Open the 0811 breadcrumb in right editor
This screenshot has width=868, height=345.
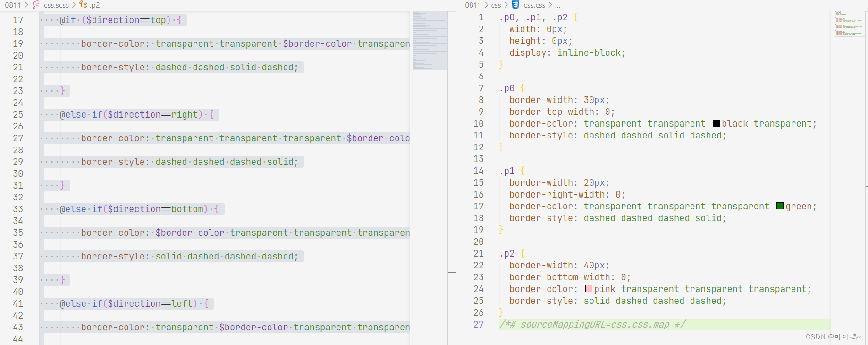pos(473,5)
